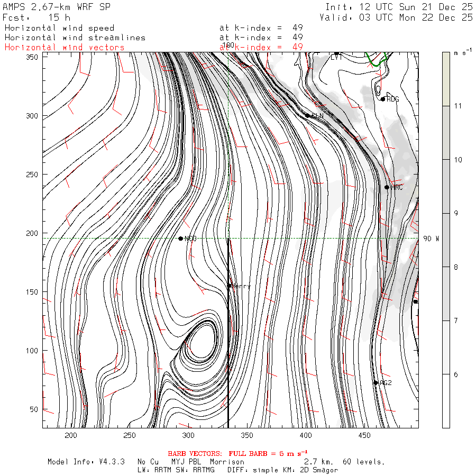Click the RDG station marker dot
Viewport: 476px width, 476px height.
[x=383, y=99]
